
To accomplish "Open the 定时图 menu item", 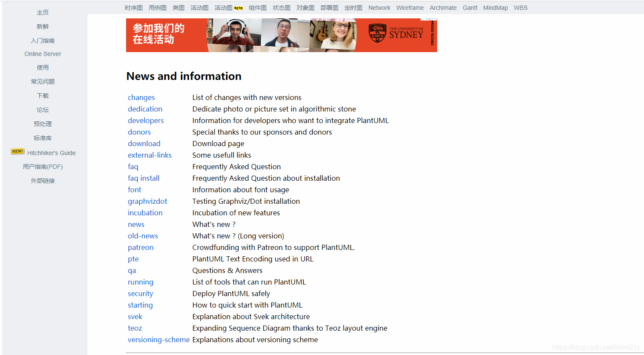I will click(353, 8).
